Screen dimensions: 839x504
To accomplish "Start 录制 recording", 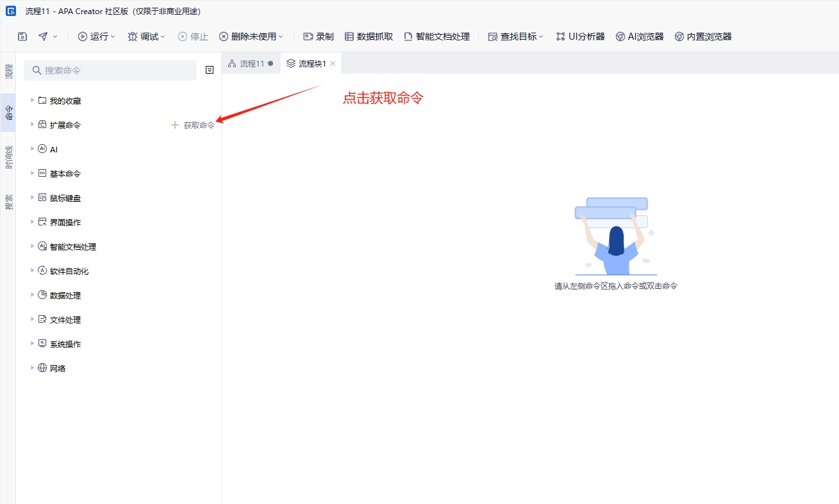I will pyautogui.click(x=319, y=37).
